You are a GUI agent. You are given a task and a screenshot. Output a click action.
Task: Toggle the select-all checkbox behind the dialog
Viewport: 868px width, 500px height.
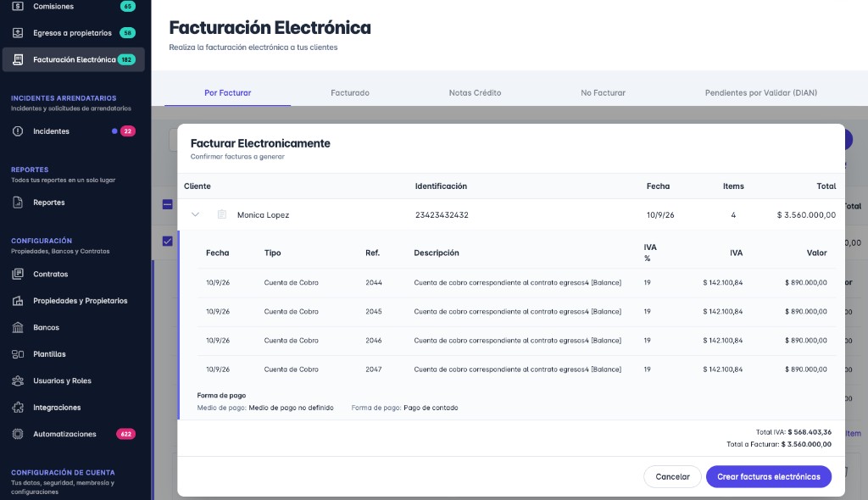167,204
